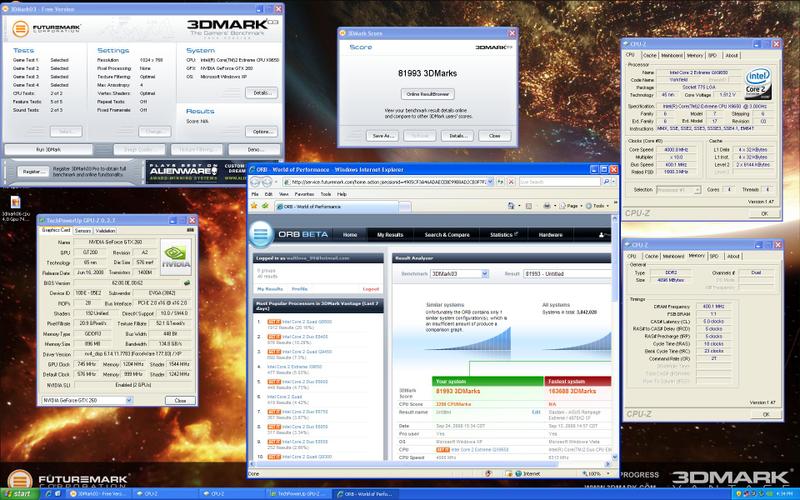The image size is (800, 500).
Task: Click the NVIDIA logo in GPU-Z
Action: pyautogui.click(x=176, y=255)
